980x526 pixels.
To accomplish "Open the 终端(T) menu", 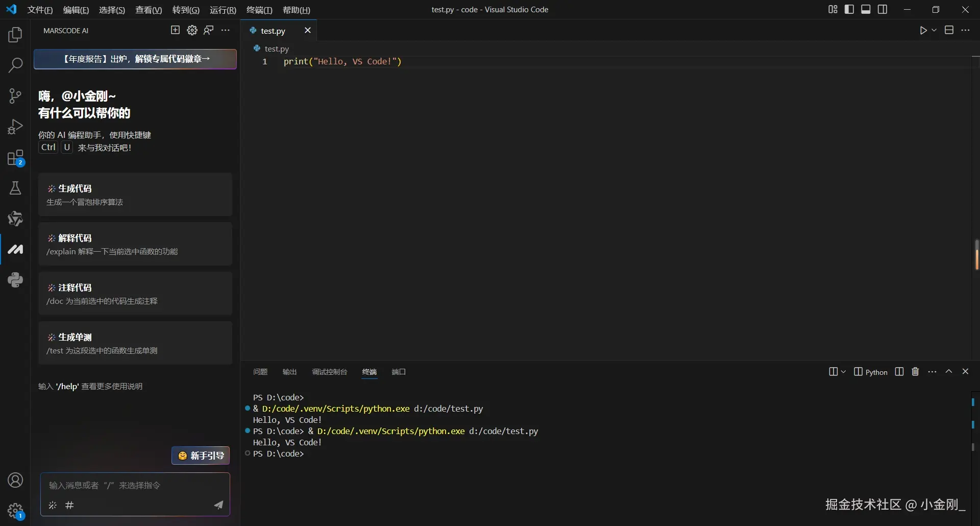I will pos(259,10).
